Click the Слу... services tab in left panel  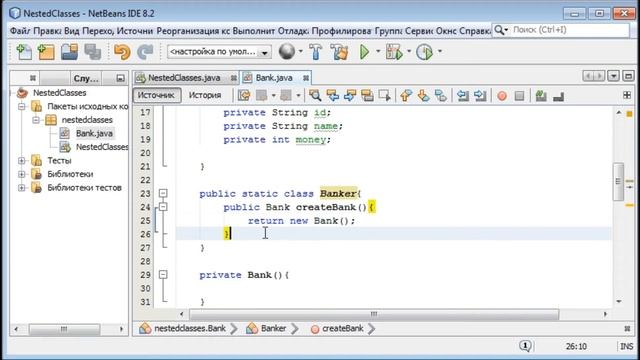[x=86, y=78]
